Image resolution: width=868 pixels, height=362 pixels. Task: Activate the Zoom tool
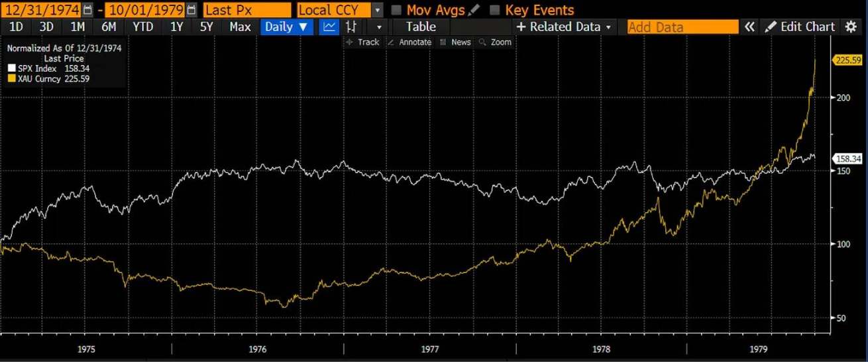click(496, 42)
